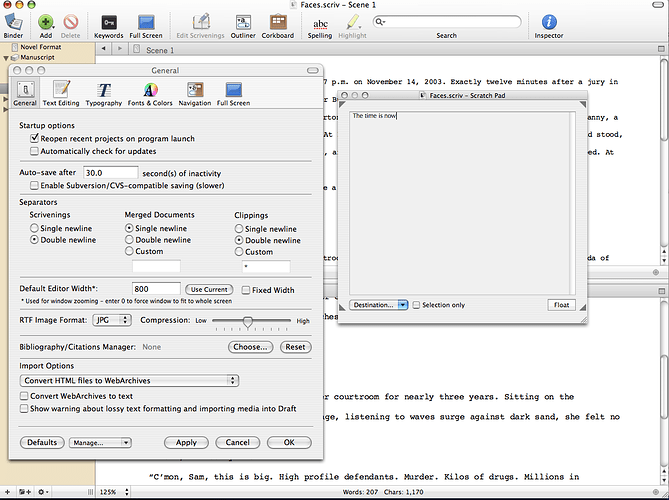Open the Manage... dropdown
This screenshot has width=669, height=500.
click(100, 443)
